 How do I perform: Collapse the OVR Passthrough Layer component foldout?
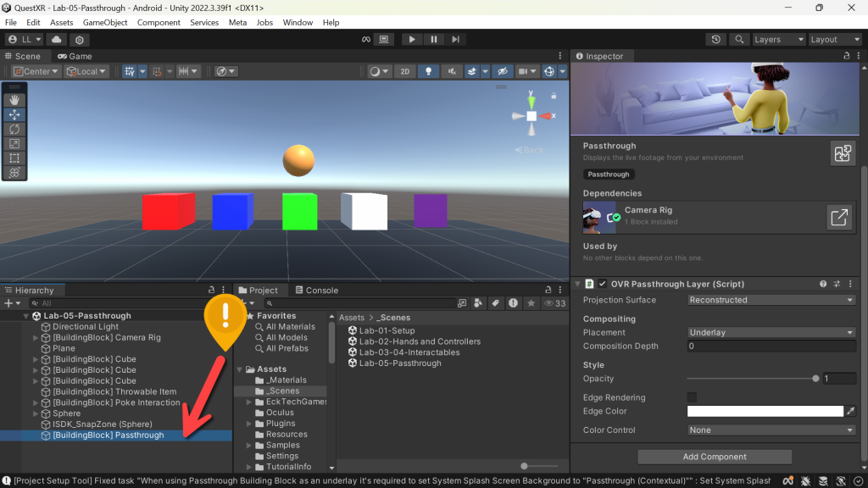point(577,284)
